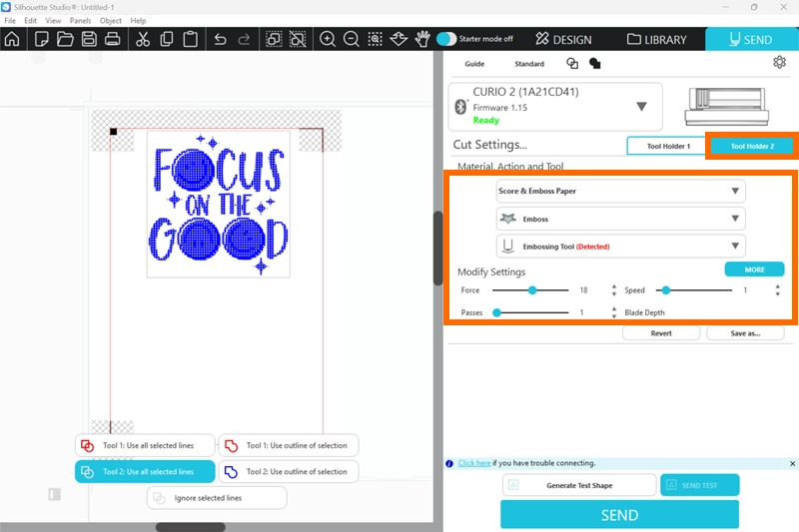Select the Pan hand tool
The width and height of the screenshot is (799, 532).
coord(422,40)
